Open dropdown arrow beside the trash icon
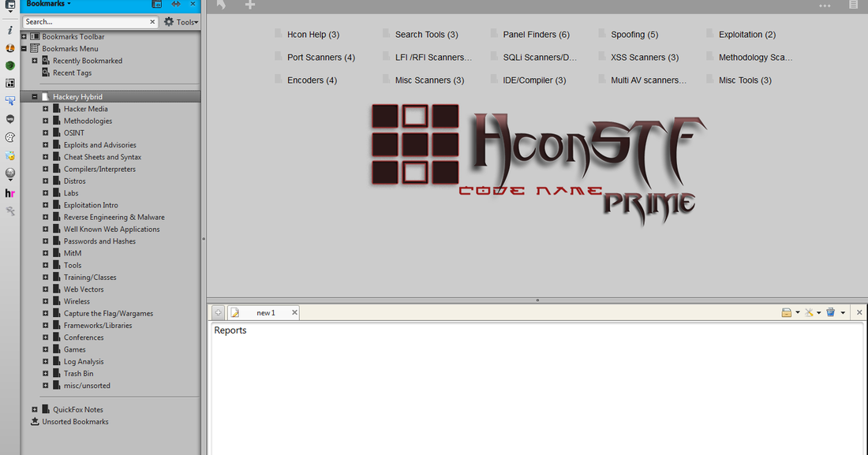 click(x=843, y=313)
